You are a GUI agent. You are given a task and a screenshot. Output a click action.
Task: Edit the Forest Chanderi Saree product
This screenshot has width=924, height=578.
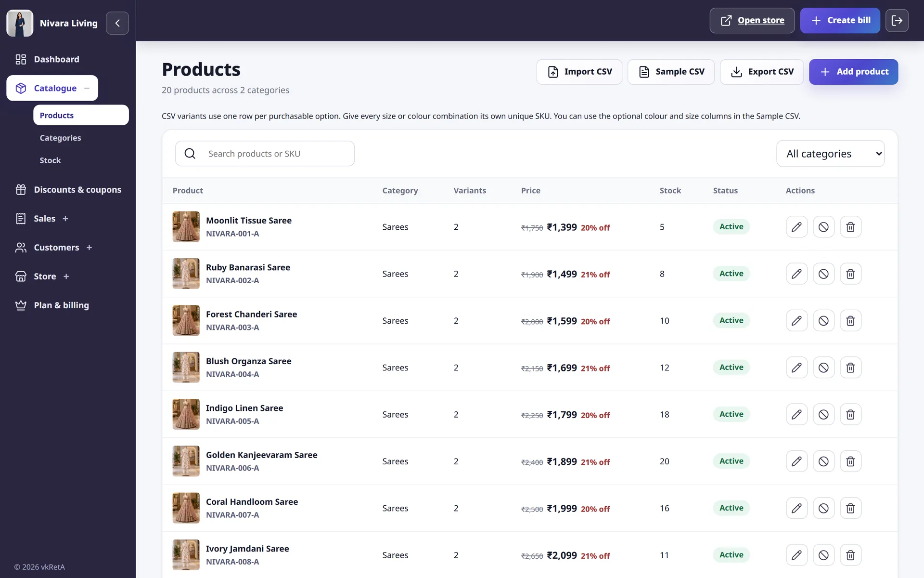pyautogui.click(x=796, y=321)
